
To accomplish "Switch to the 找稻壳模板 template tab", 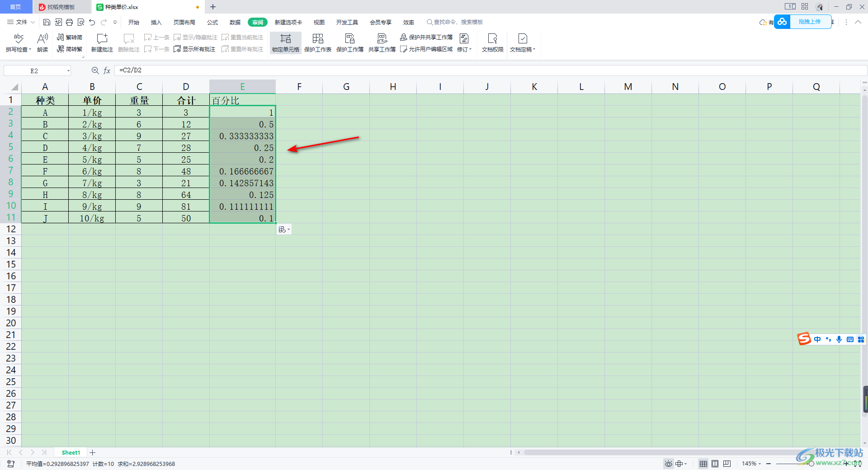I will (61, 7).
